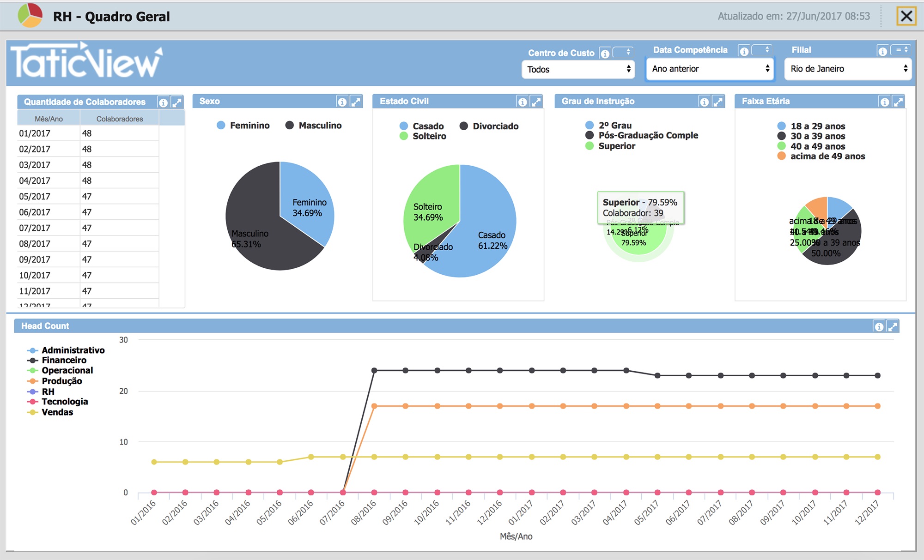Expand the Sexo chart to fullscreen
The width and height of the screenshot is (924, 560).
355,102
